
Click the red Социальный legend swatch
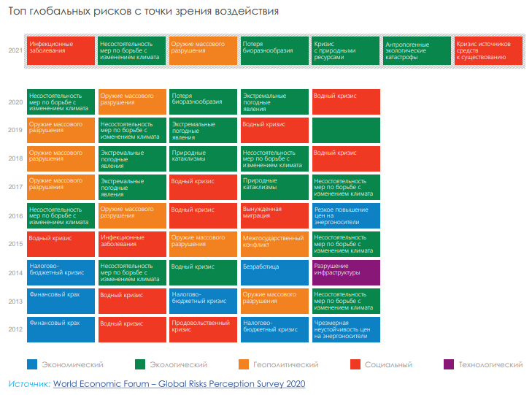point(355,364)
